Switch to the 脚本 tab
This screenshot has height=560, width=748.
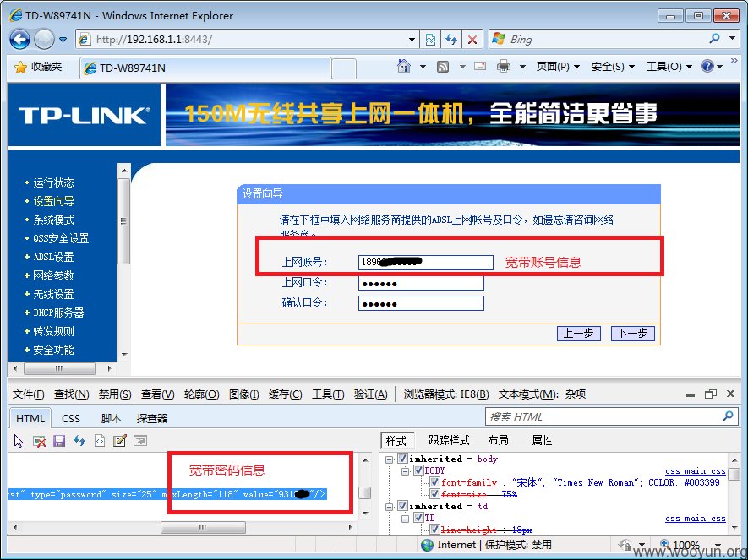click(112, 418)
